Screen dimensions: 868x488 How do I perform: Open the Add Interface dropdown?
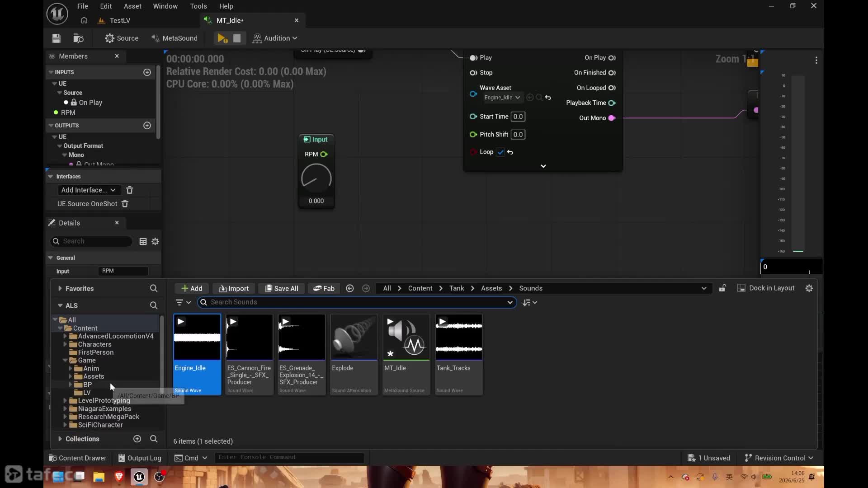tap(88, 190)
